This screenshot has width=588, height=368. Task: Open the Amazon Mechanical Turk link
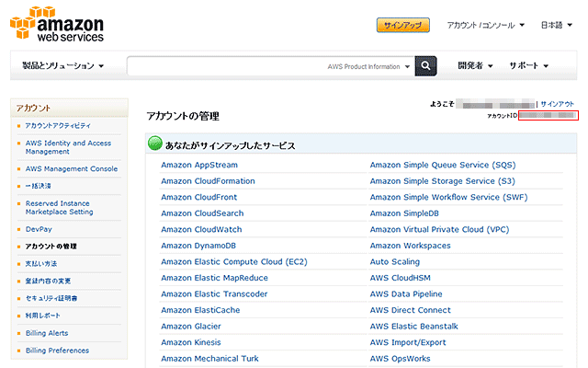pyautogui.click(x=210, y=359)
